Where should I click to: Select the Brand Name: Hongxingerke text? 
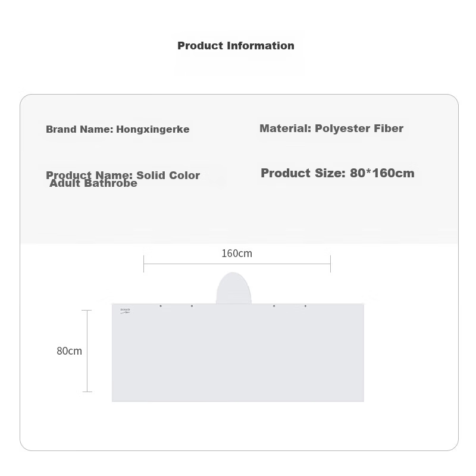tap(118, 129)
